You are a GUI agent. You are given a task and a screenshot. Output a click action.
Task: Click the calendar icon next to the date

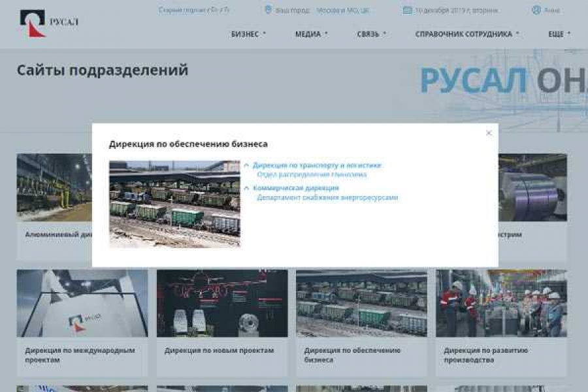click(407, 10)
